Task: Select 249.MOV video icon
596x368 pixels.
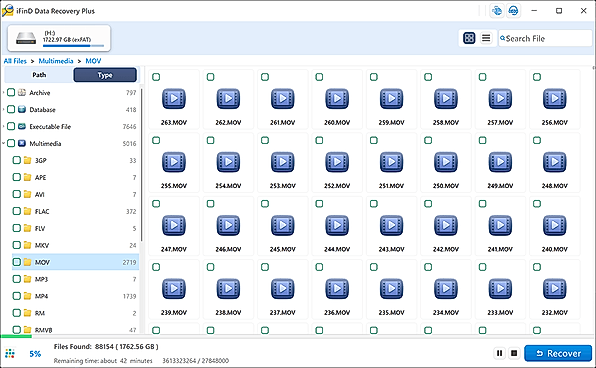Action: point(500,162)
